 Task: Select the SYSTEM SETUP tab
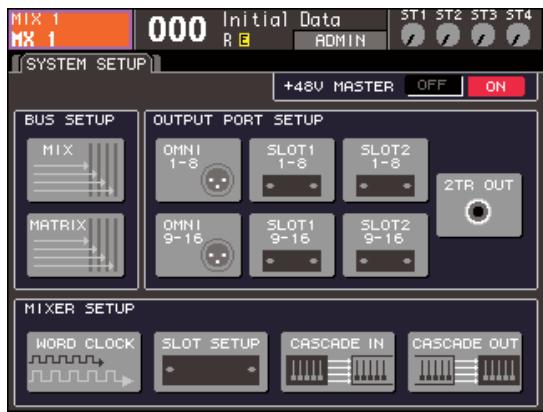coord(86,64)
